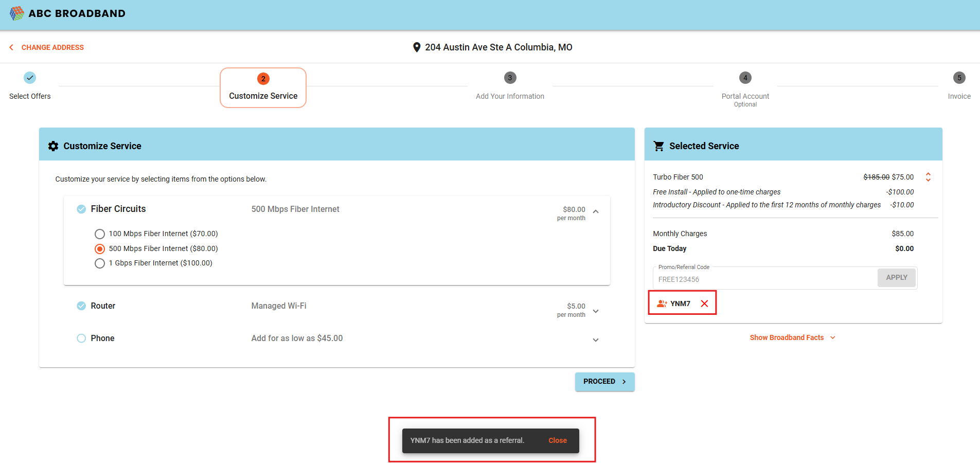
Task: Click the ABC Broadband logo icon
Action: click(x=16, y=13)
